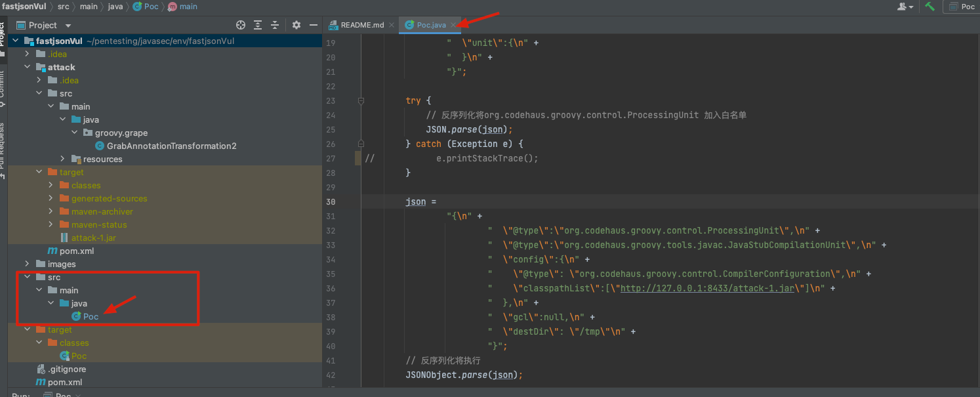Close the README.md tab
The width and height of the screenshot is (980, 397).
click(x=392, y=25)
